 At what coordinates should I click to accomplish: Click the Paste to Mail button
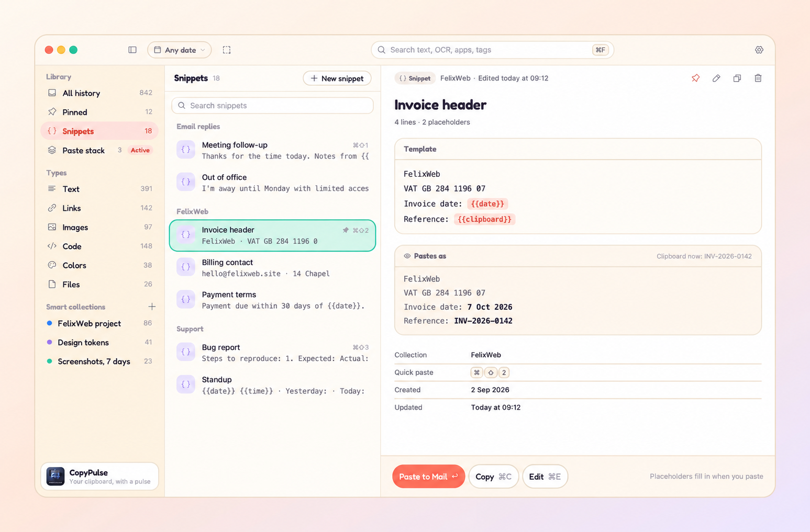(x=428, y=477)
